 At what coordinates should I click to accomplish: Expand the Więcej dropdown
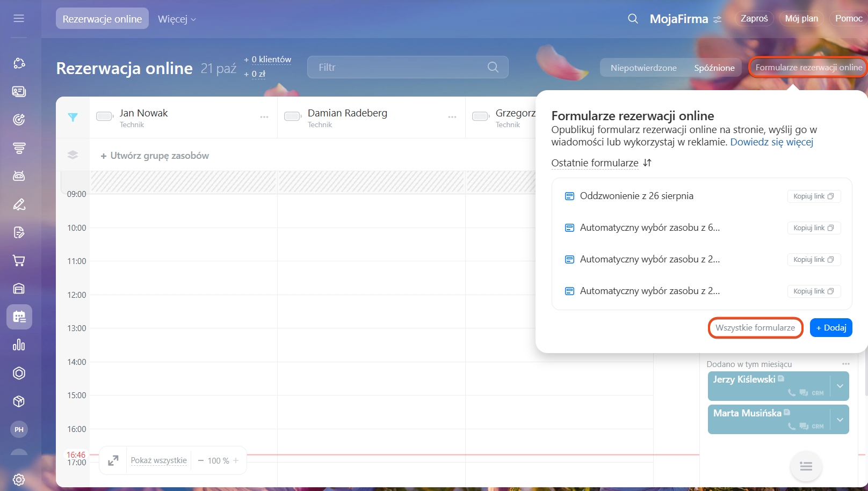[x=177, y=19]
